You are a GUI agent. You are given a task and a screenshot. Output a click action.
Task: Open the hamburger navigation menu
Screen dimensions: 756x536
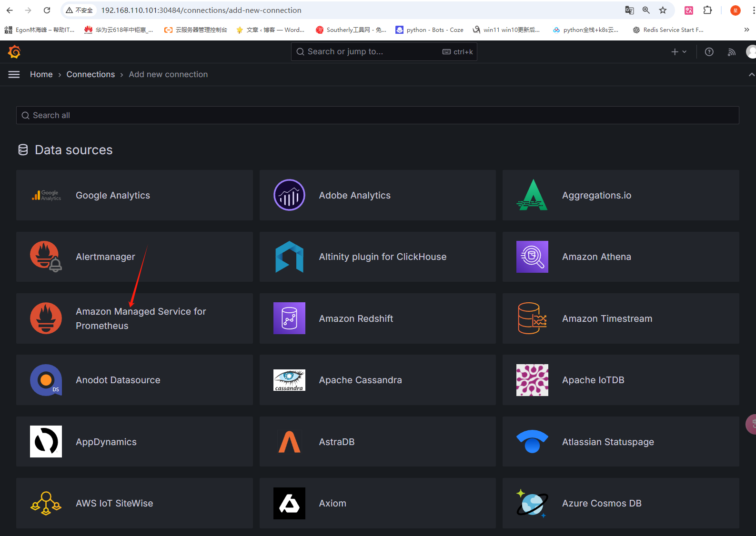tap(14, 74)
